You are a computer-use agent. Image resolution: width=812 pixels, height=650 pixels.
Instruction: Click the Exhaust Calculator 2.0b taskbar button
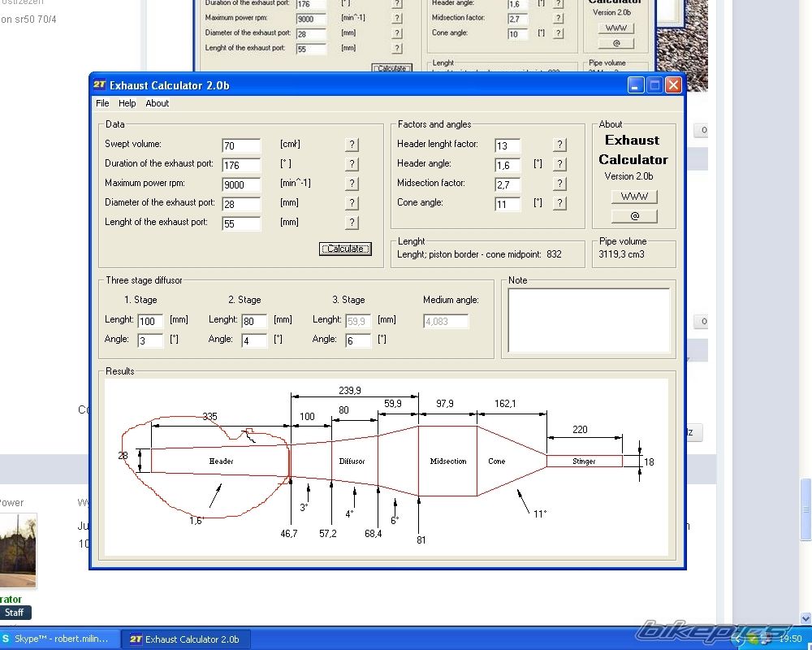pyautogui.click(x=185, y=639)
